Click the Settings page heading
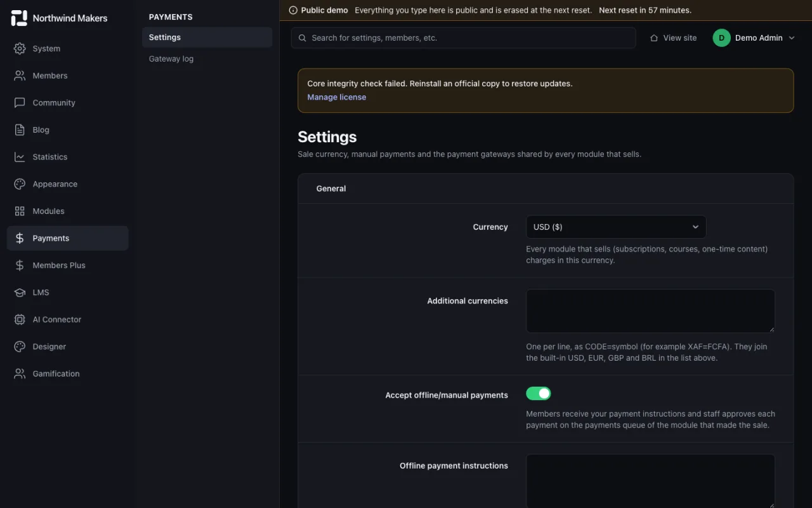Screen dimensions: 812x508 tap(327, 137)
